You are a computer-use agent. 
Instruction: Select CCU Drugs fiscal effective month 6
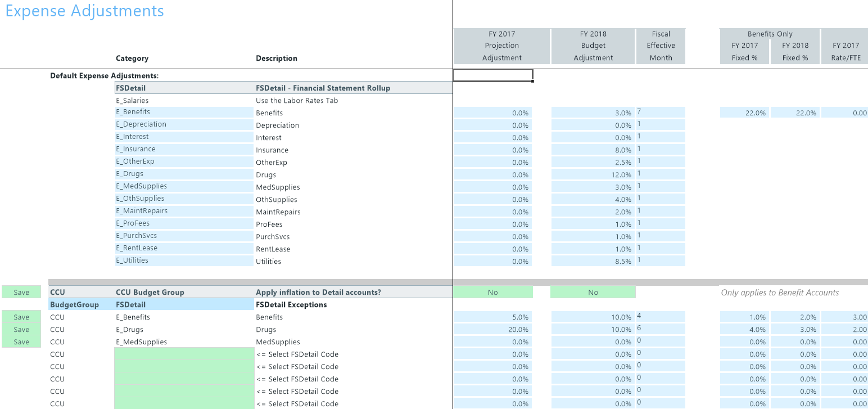(x=661, y=329)
